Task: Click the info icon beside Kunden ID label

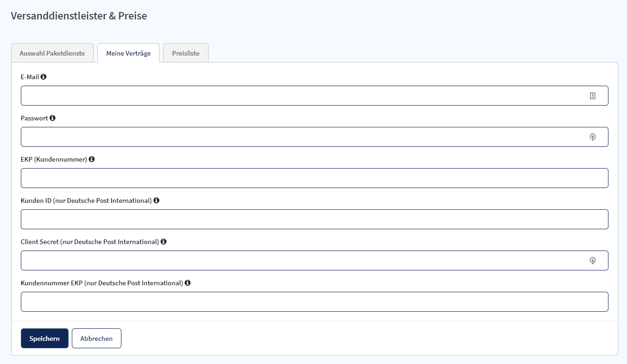Action: [156, 201]
